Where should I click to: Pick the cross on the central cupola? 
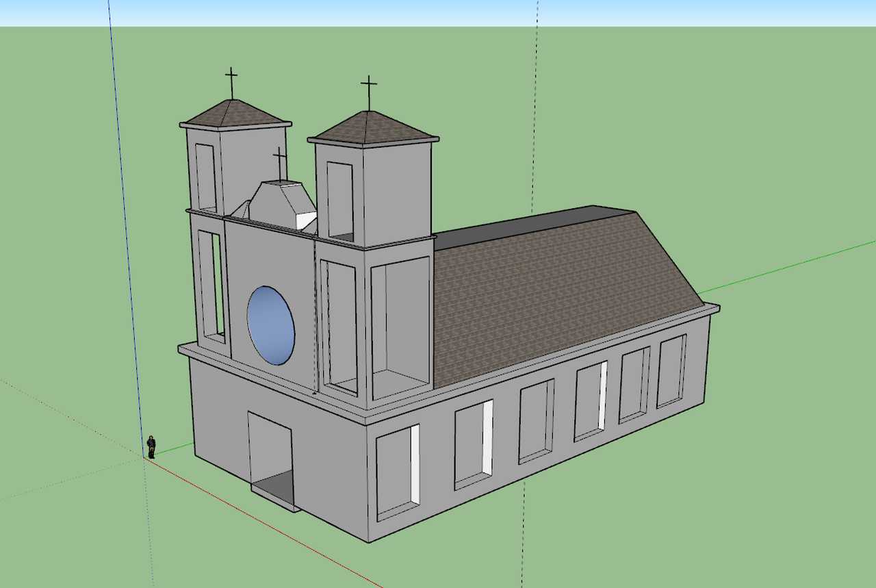280,164
